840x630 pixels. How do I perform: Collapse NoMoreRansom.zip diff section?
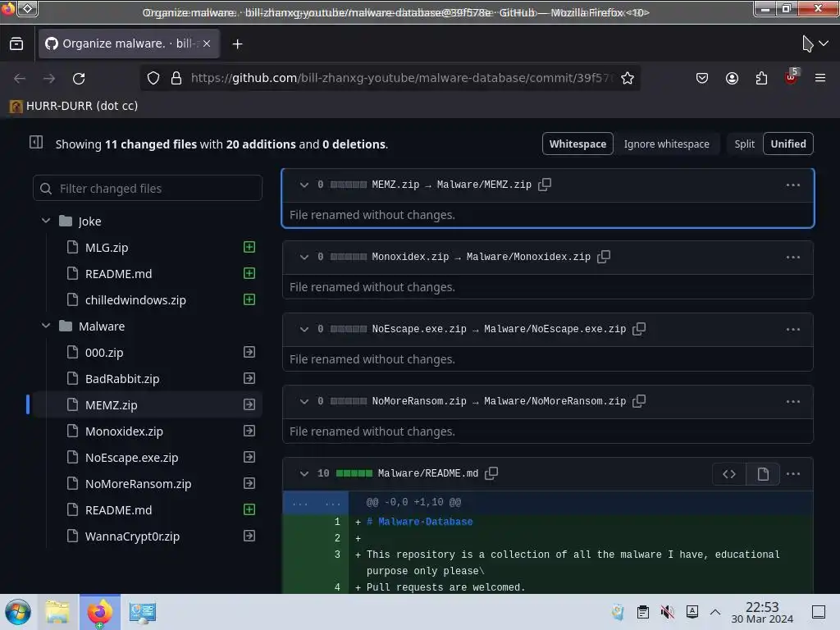304,402
